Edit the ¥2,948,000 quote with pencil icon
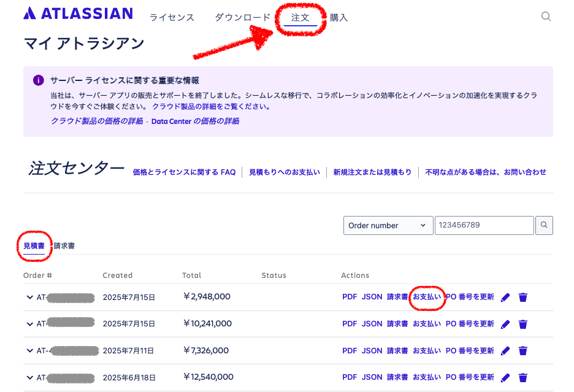The width and height of the screenshot is (574, 392). pyautogui.click(x=505, y=298)
